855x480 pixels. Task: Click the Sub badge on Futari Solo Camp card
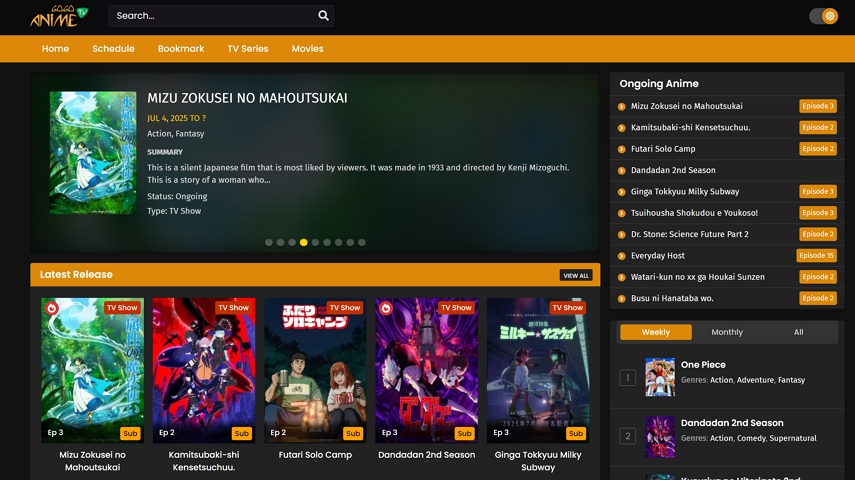353,433
